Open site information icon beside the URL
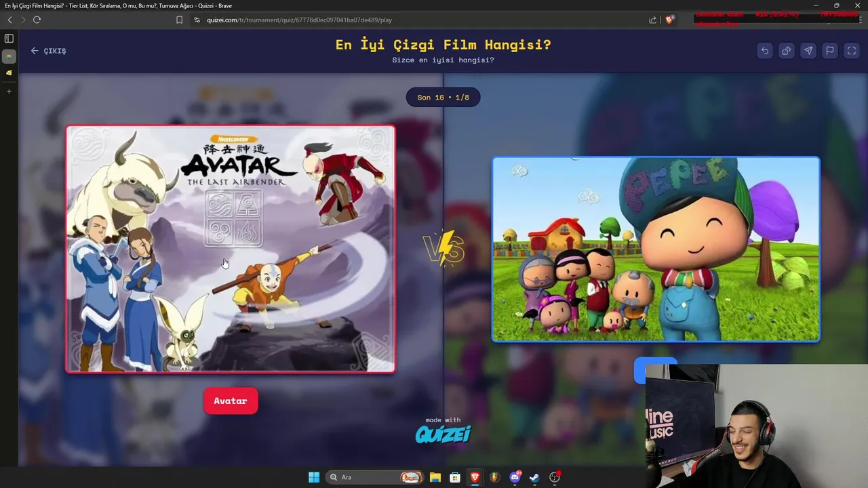The image size is (868, 488). point(197,20)
